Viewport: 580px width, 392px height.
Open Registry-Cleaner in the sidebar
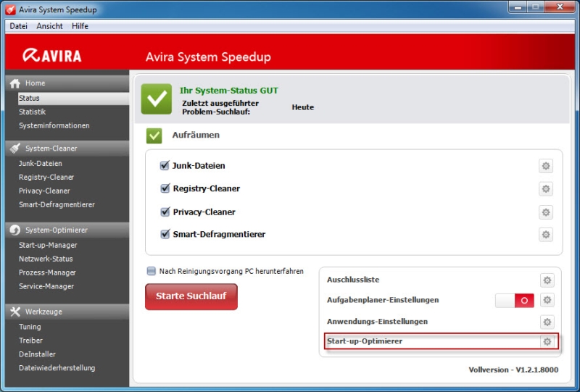(x=46, y=177)
